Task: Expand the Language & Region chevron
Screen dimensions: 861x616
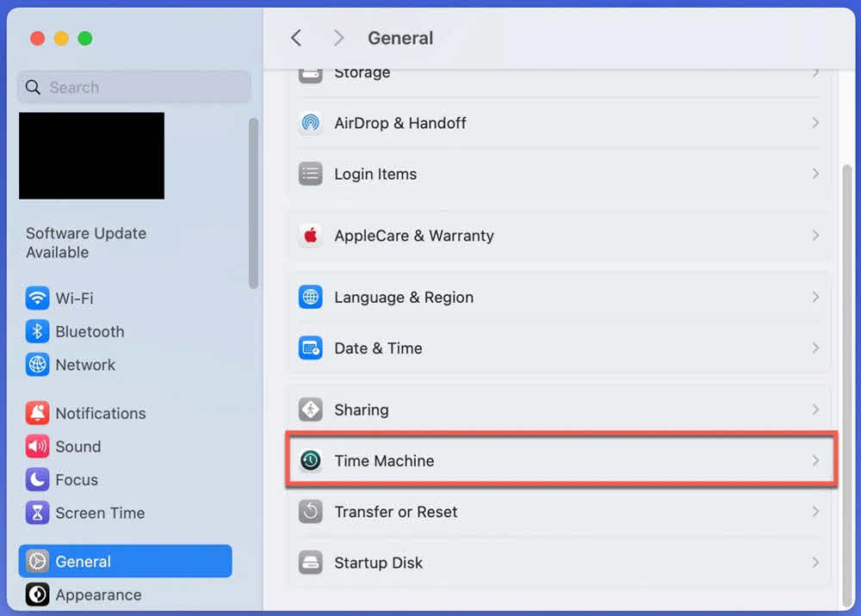Action: pyautogui.click(x=815, y=297)
